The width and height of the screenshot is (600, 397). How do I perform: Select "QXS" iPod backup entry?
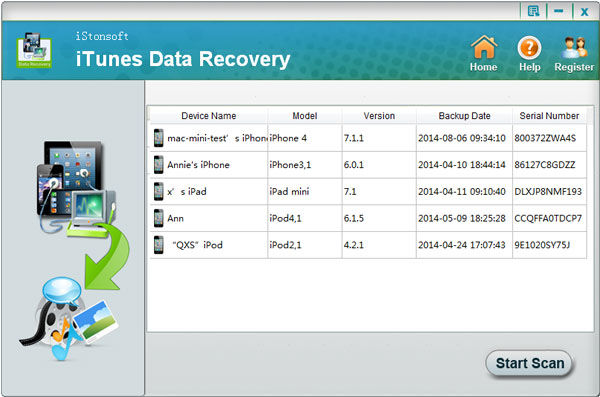(197, 245)
